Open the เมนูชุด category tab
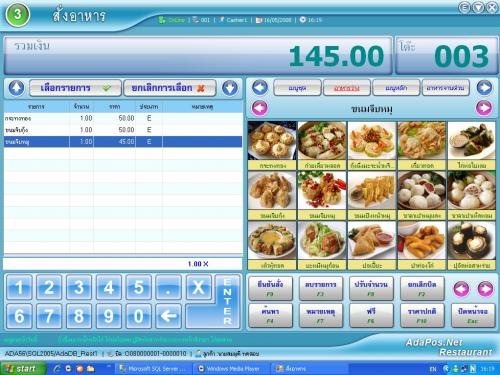 point(297,88)
